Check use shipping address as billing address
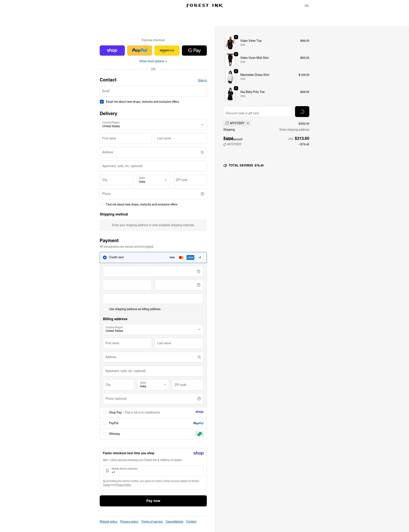This screenshot has width=409, height=532. (105, 309)
